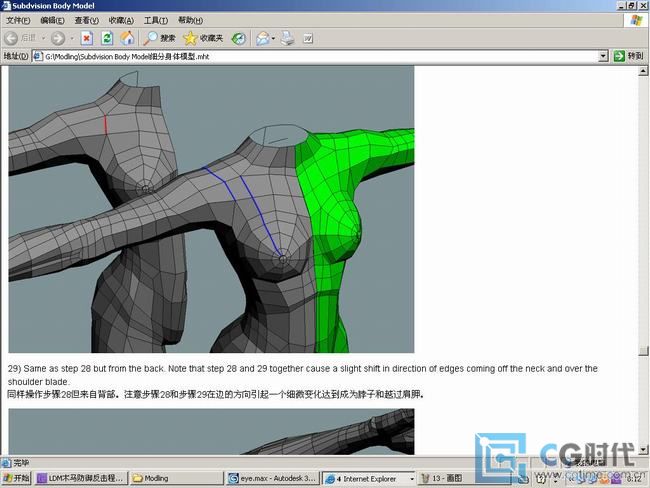
Task: Open the 文件(F) menu
Action: tap(18, 20)
